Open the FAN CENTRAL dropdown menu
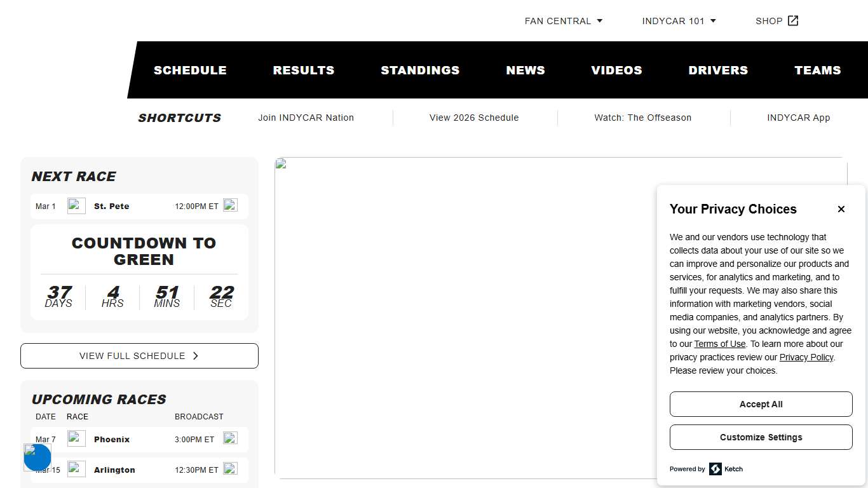This screenshot has width=868, height=488. click(563, 20)
